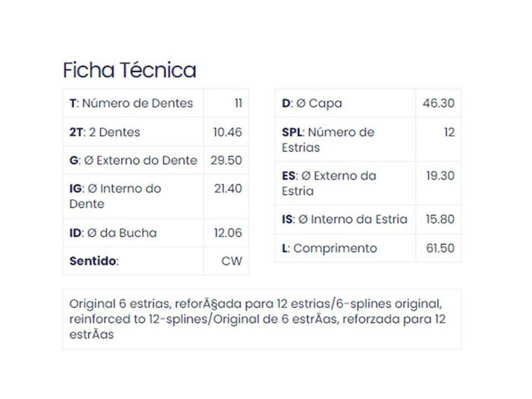This screenshot has height=399, width=532.
Task: Select the SPL: Número de Estrias label
Action: 328,140
